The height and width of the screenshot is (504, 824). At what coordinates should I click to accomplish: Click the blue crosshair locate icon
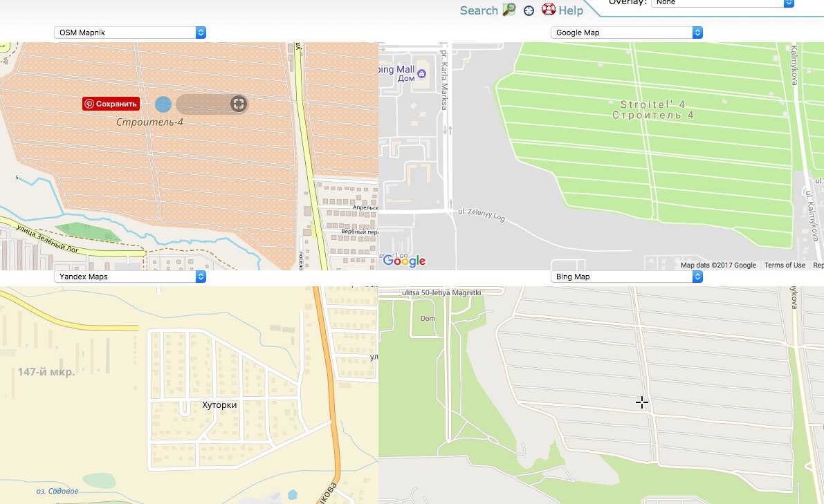coord(529,10)
